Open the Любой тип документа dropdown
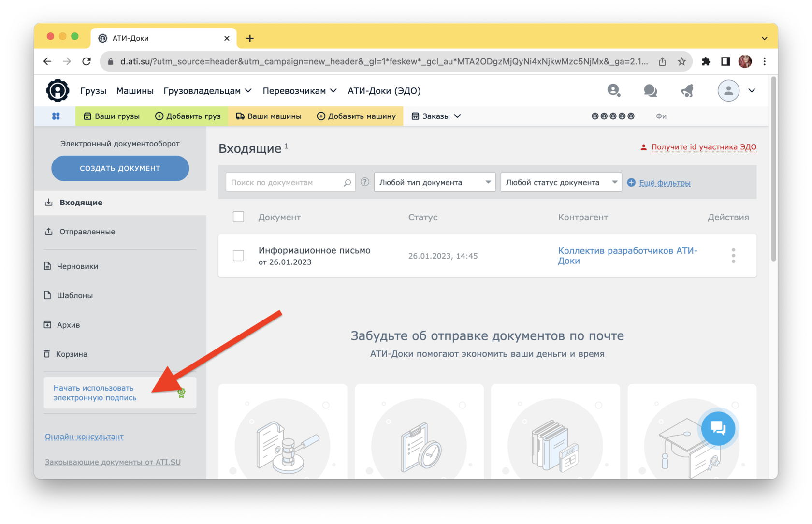 click(x=435, y=182)
